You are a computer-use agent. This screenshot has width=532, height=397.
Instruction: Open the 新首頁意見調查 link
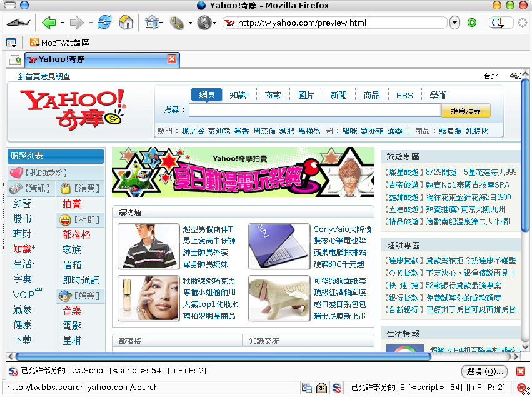(x=44, y=77)
